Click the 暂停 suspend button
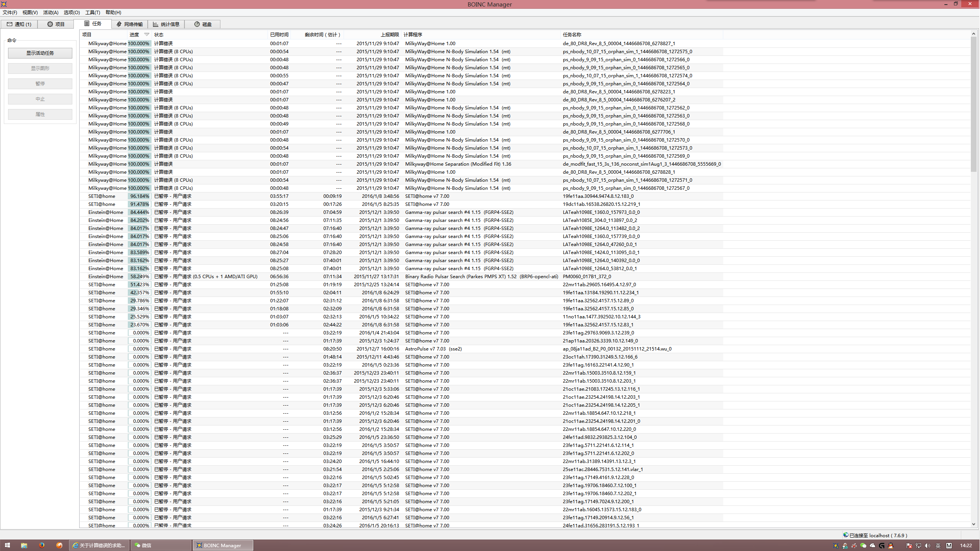The width and height of the screenshot is (980, 551). [x=40, y=83]
